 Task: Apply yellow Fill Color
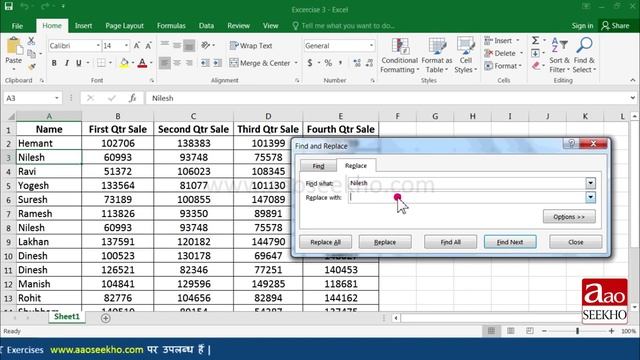coord(124,63)
